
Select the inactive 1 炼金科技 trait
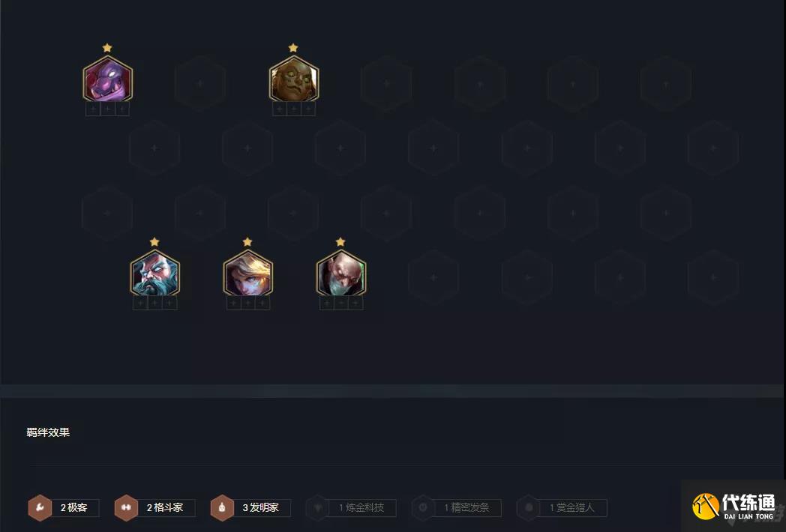(x=351, y=507)
